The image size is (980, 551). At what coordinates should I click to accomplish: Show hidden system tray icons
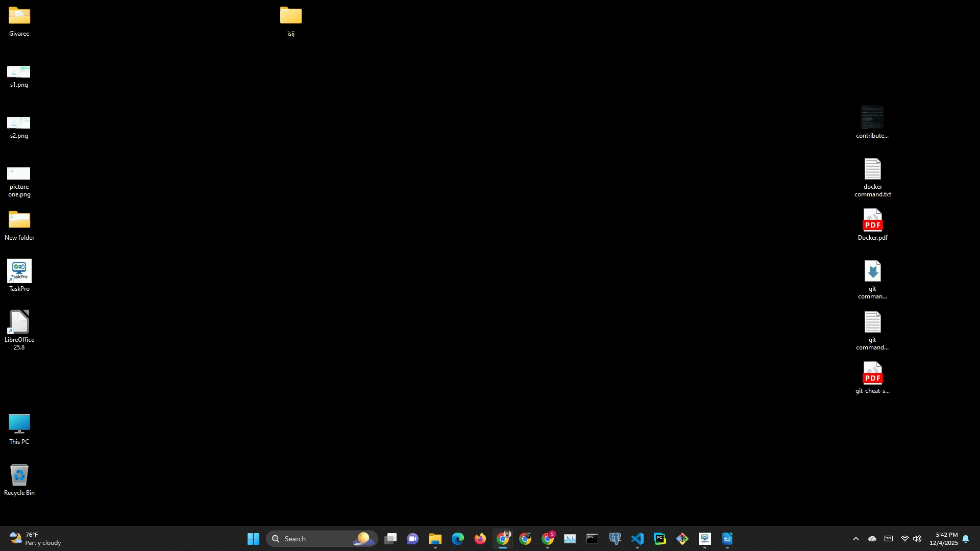click(x=856, y=539)
